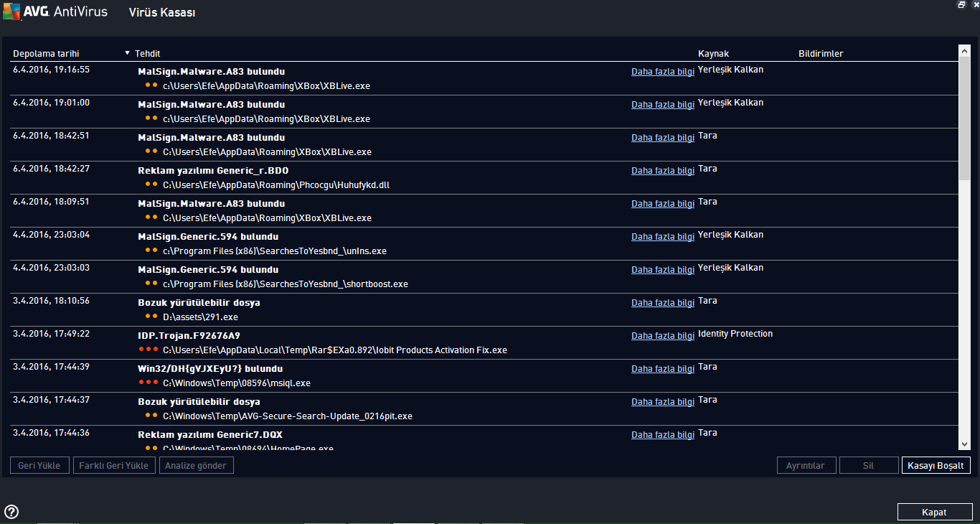
Task: Open Daha fazla bilgi for 18:42:51 entry
Action: coord(663,138)
